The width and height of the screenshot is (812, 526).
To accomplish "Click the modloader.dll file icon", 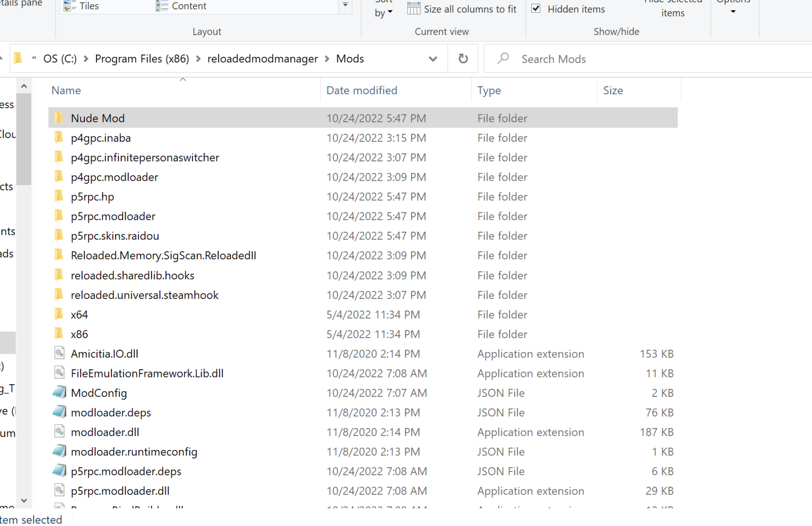I will (59, 432).
